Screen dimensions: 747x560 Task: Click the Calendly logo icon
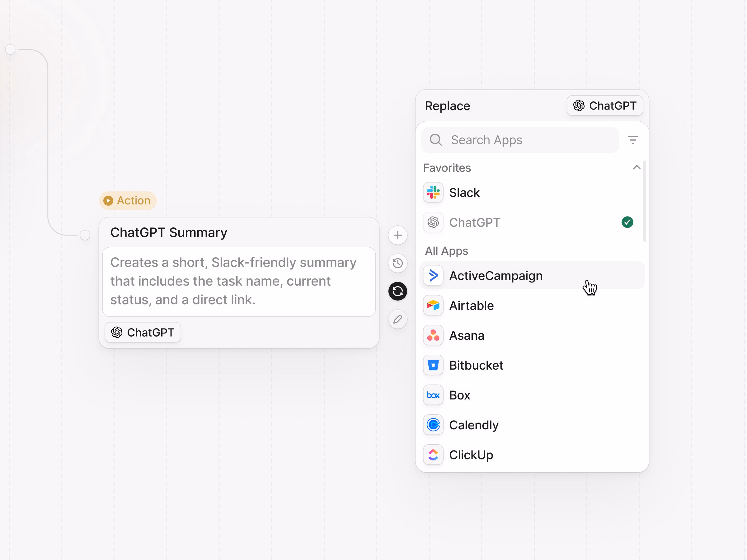pyautogui.click(x=433, y=425)
